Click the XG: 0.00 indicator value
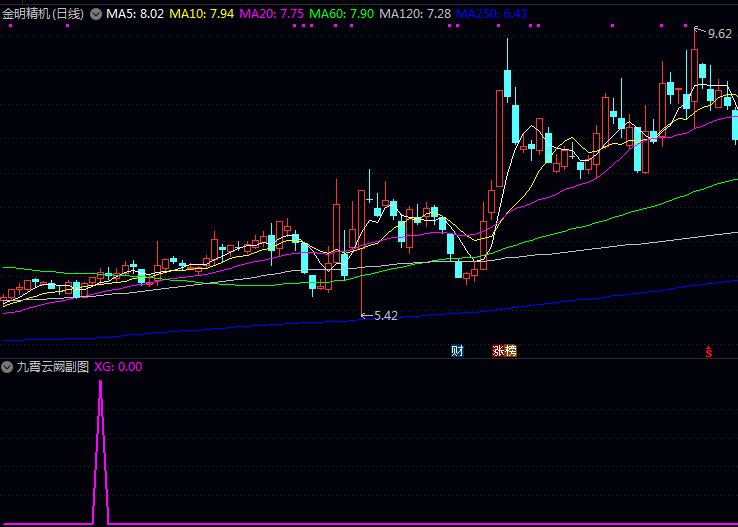Viewport: 738px width, 527px height. point(118,367)
